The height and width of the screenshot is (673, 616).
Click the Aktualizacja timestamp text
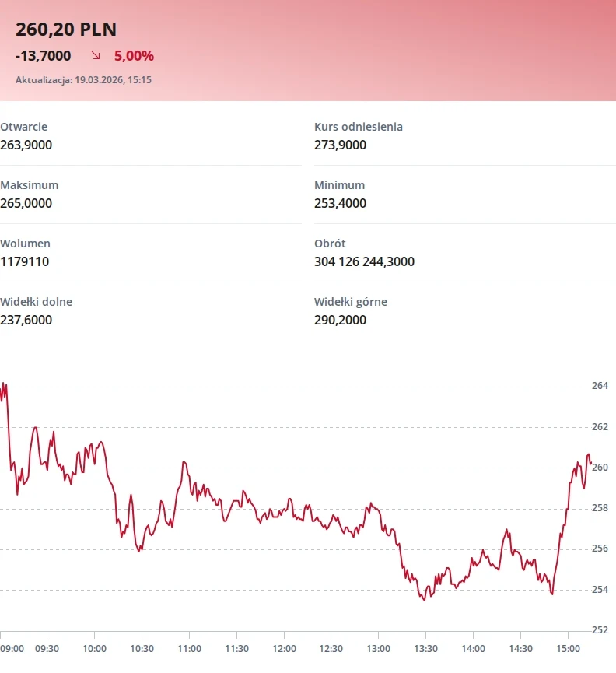click(x=83, y=79)
